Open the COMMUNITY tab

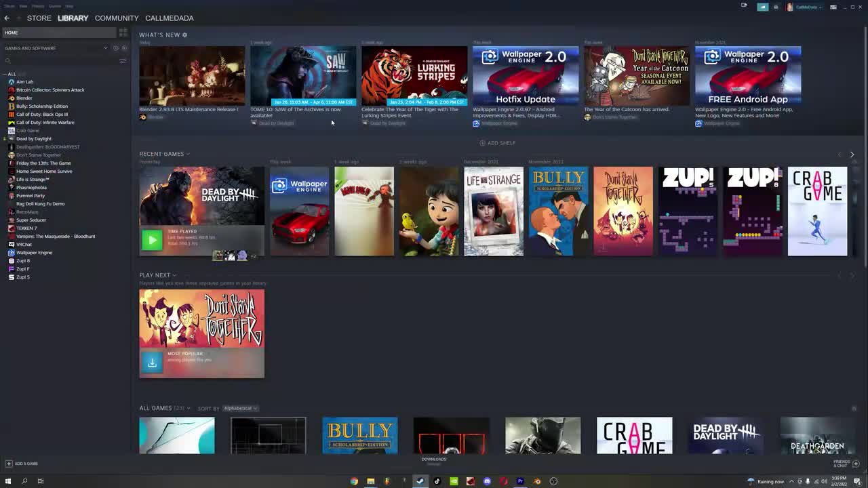(x=117, y=18)
